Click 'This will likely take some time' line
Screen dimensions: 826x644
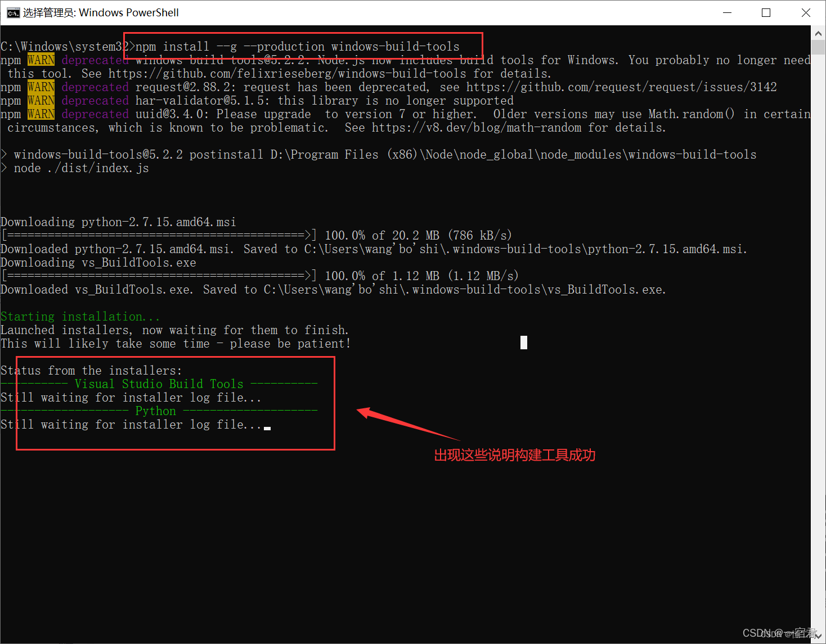176,344
